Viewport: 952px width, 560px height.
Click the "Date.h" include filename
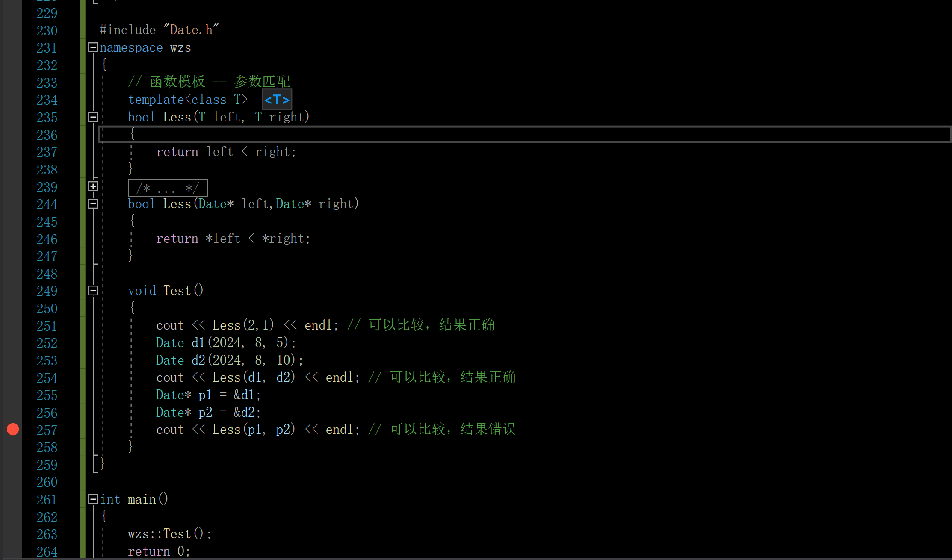[x=191, y=30]
